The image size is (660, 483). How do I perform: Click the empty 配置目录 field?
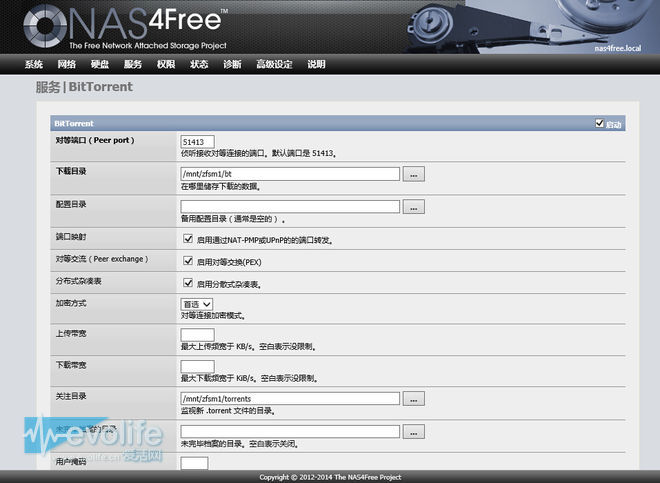point(290,206)
